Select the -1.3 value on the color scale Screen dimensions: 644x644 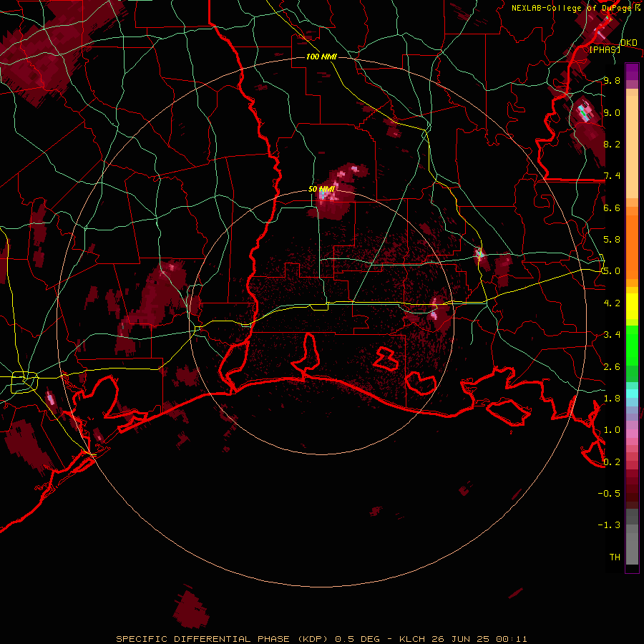(x=609, y=525)
